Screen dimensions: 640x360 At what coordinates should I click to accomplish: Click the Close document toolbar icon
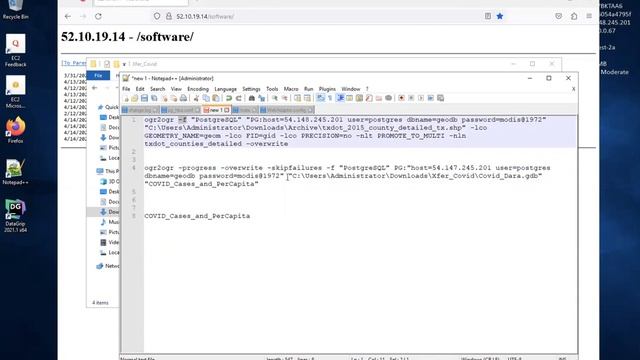164,98
